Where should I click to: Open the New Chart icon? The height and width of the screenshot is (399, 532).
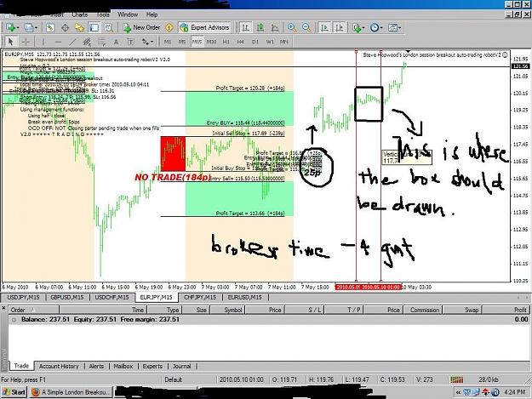(10, 28)
